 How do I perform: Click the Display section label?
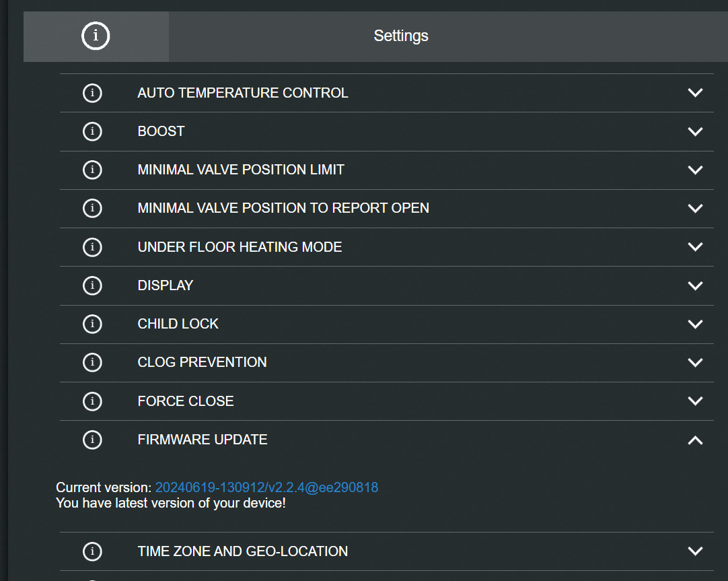(166, 285)
